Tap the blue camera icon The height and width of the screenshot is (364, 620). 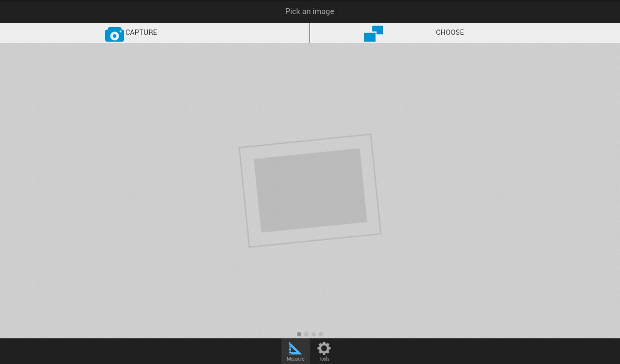point(114,34)
